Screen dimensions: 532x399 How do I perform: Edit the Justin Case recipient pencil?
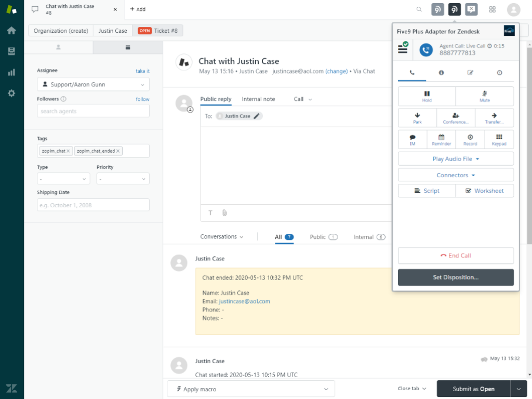[257, 116]
